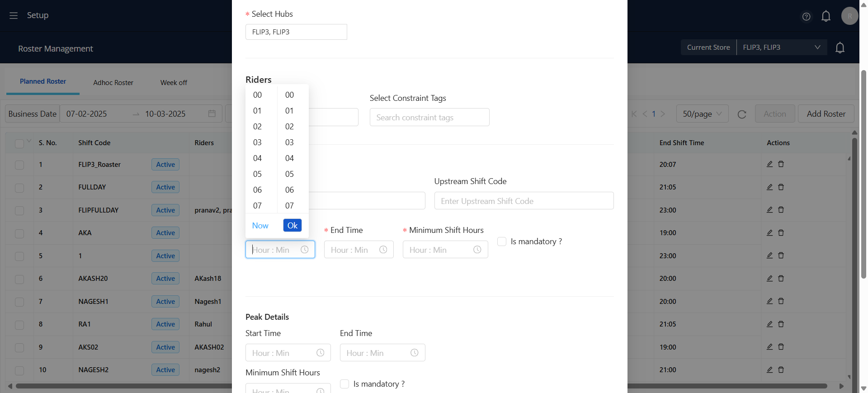
Task: Click the Now link in time picker
Action: (x=260, y=226)
